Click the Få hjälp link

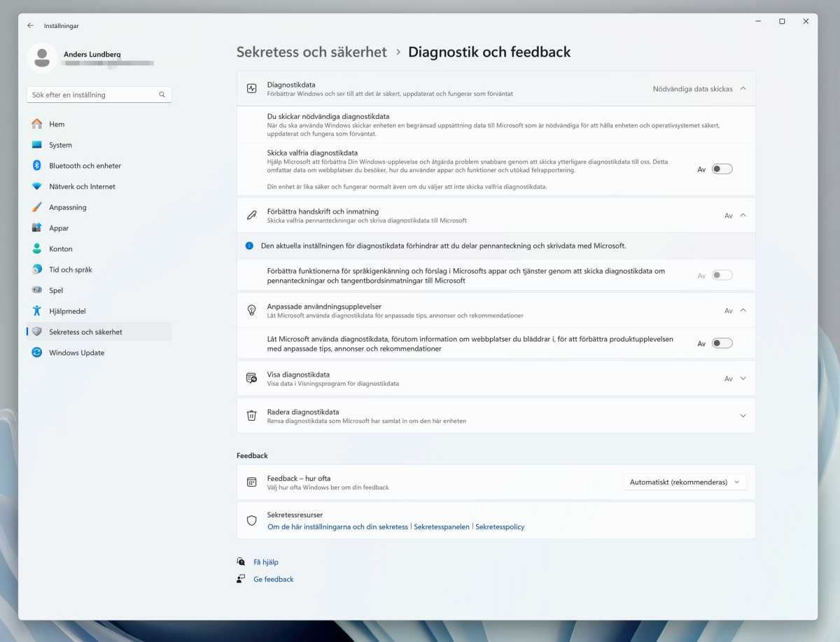(266, 561)
